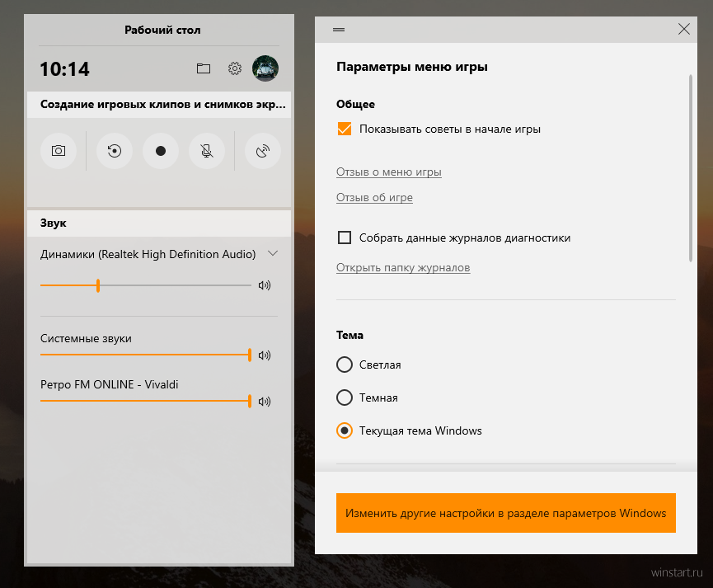
Task: Select the Светлая theme option
Action: 345,365
